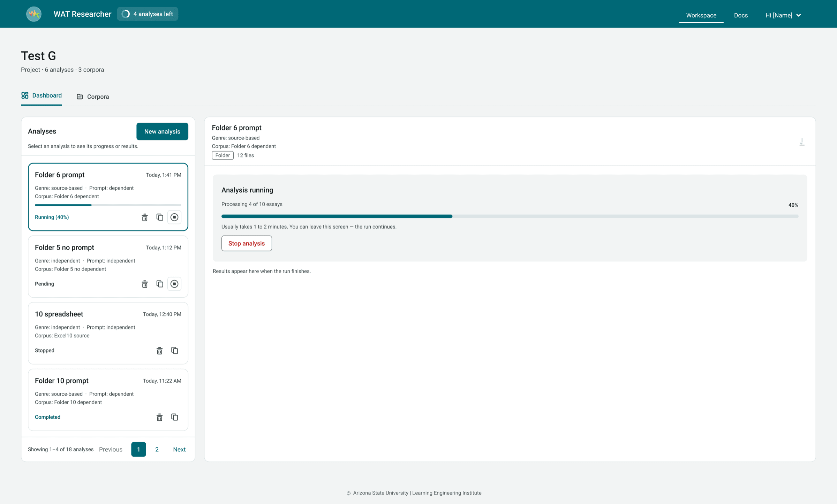The image size is (837, 504).
Task: Open Docs in the top navigation
Action: click(741, 15)
